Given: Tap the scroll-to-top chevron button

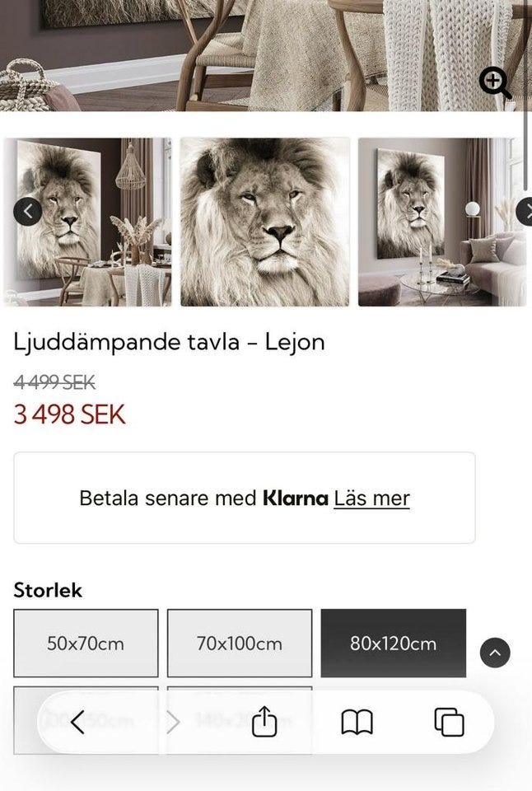Looking at the screenshot, I should click(495, 653).
